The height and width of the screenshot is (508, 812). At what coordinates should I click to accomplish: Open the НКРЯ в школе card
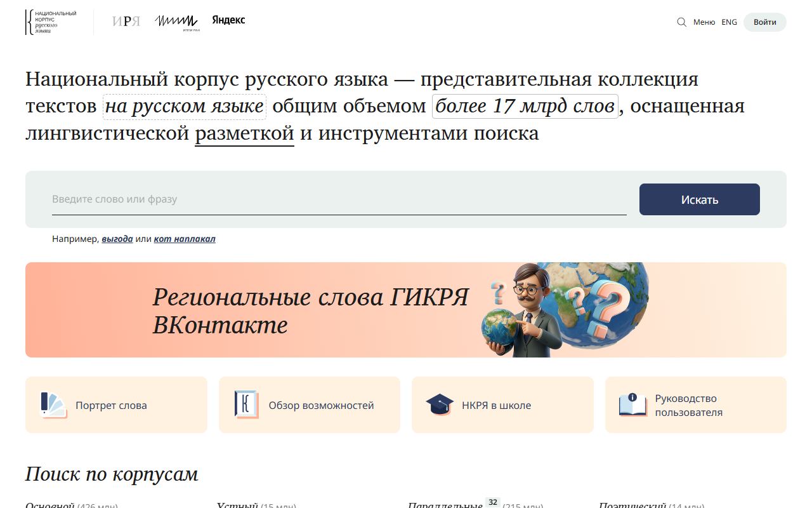(503, 405)
